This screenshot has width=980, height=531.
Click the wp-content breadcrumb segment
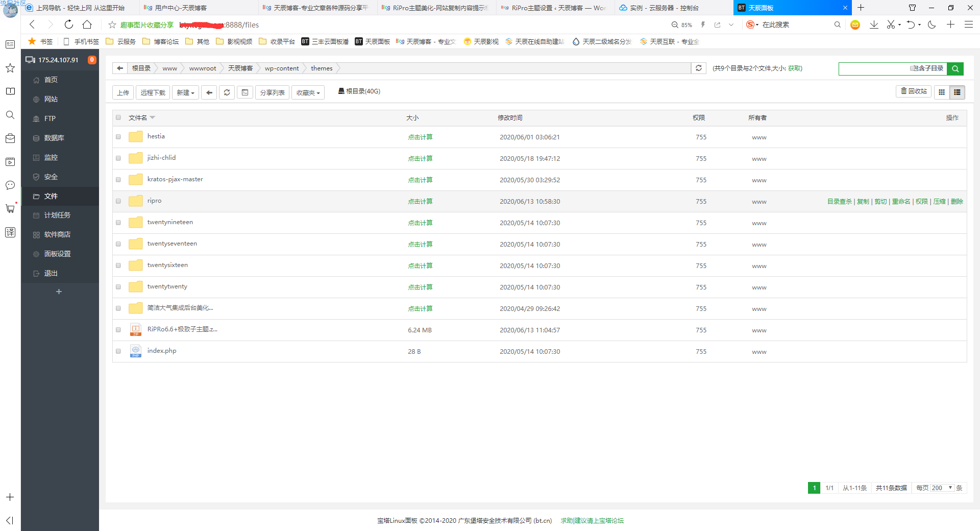pyautogui.click(x=282, y=68)
